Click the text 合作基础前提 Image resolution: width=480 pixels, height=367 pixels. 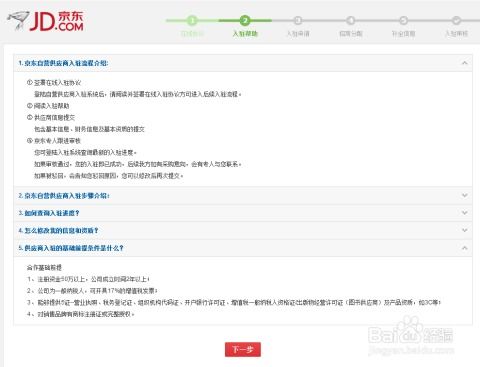(44, 267)
